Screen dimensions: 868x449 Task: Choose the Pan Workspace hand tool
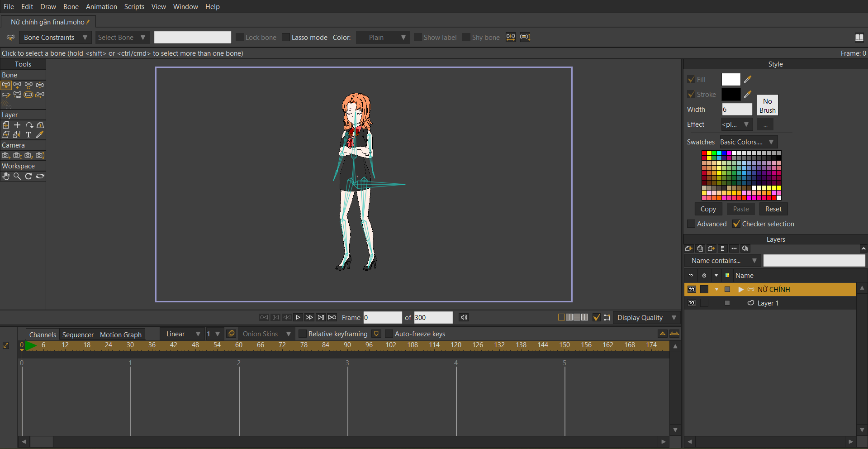[6, 177]
